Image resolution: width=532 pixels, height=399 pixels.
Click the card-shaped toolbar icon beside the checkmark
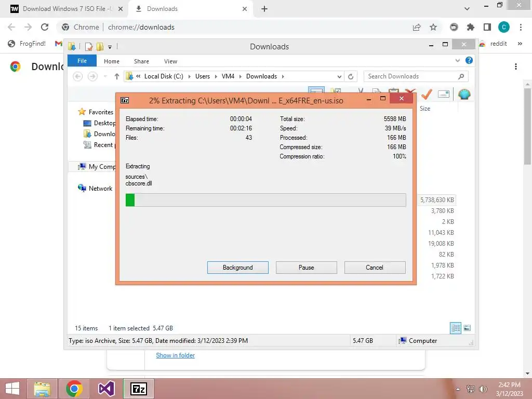pyautogui.click(x=444, y=94)
